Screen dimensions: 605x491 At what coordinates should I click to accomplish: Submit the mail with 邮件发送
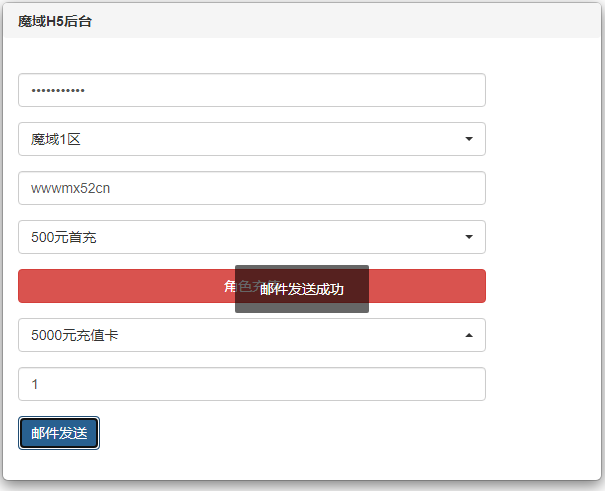coord(59,433)
